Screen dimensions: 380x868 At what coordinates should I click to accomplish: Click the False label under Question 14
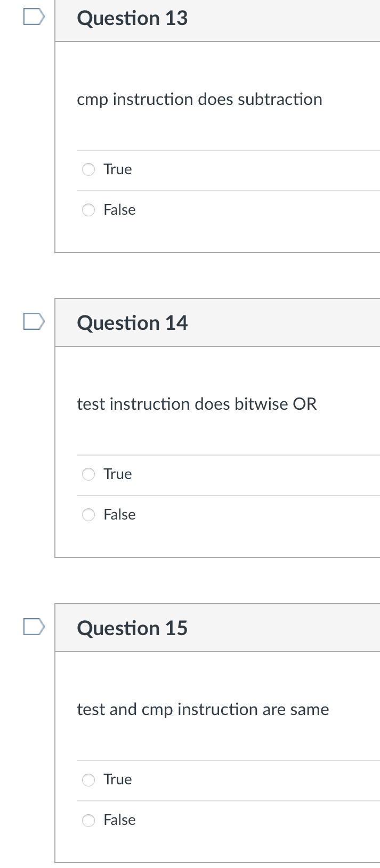120,515
